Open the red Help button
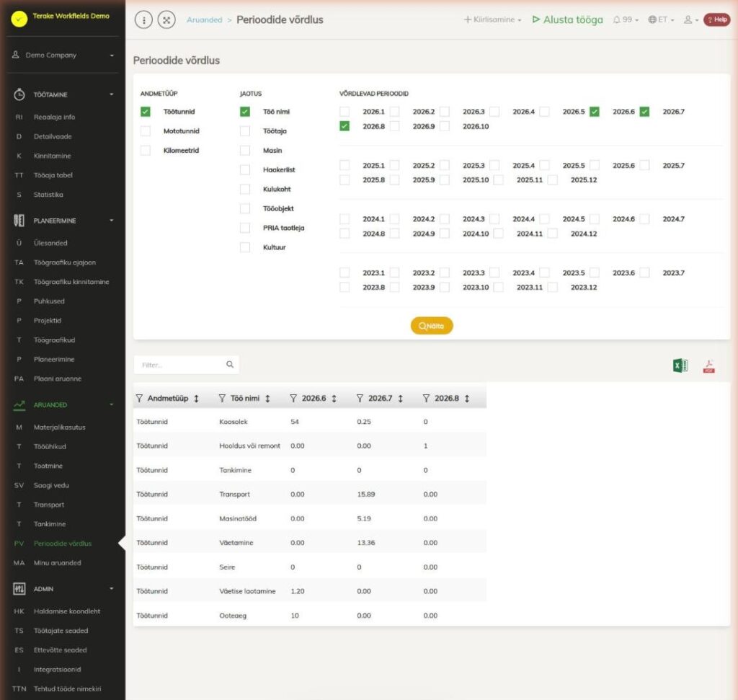Viewport: 738px width, 700px height. pos(717,19)
